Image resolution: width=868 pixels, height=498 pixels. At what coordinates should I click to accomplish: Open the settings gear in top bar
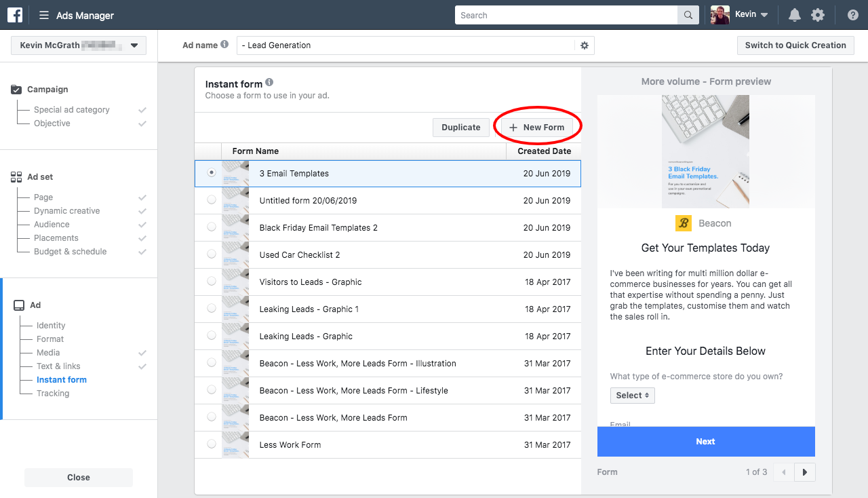[x=818, y=15]
